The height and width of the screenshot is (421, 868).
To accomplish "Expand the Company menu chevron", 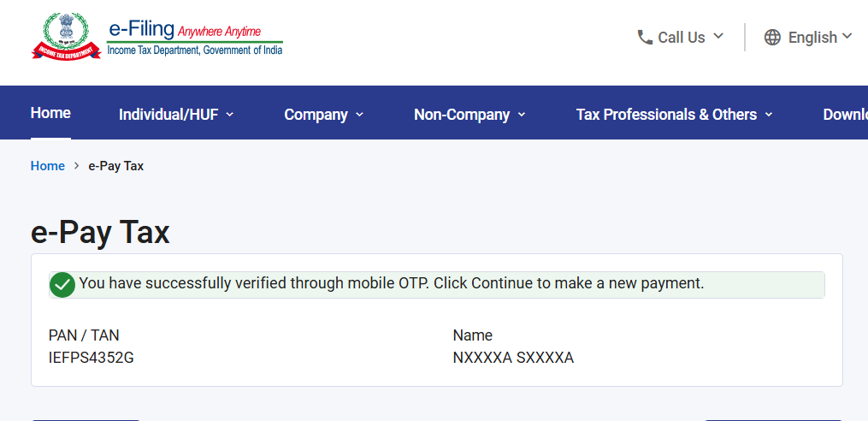I will tap(359, 115).
